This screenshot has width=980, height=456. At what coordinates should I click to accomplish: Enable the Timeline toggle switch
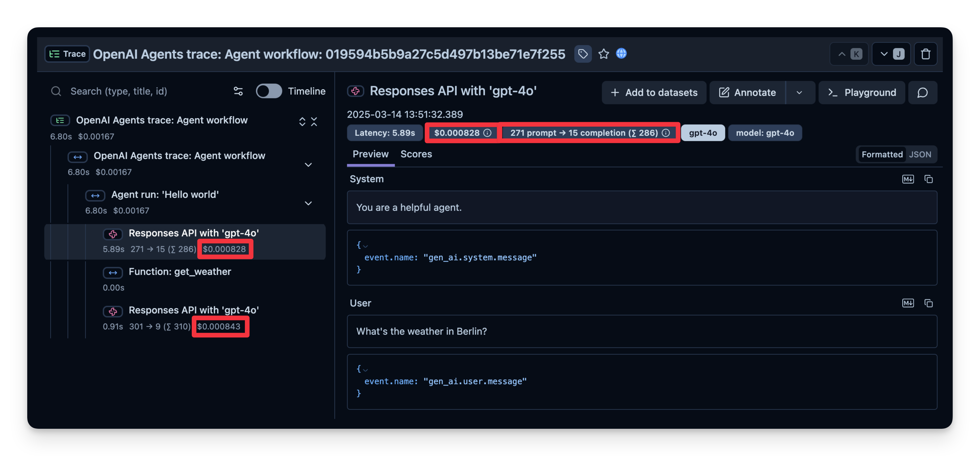tap(269, 91)
